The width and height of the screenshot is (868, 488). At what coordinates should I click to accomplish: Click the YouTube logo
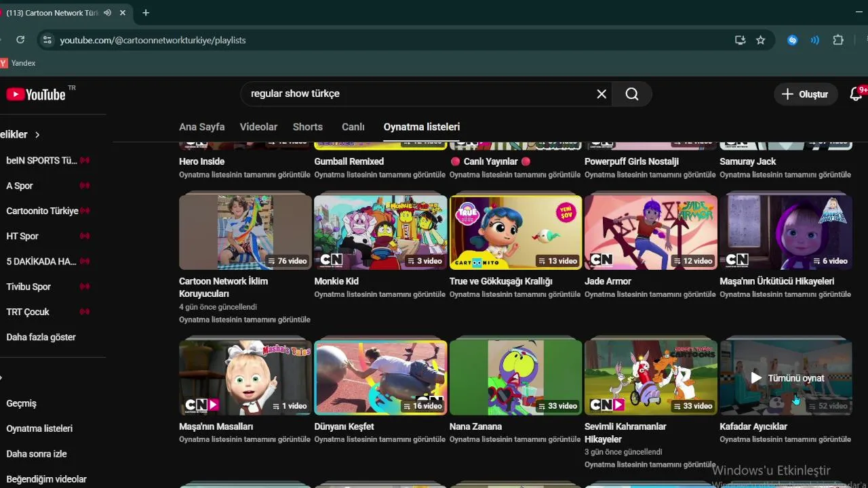pyautogui.click(x=36, y=94)
